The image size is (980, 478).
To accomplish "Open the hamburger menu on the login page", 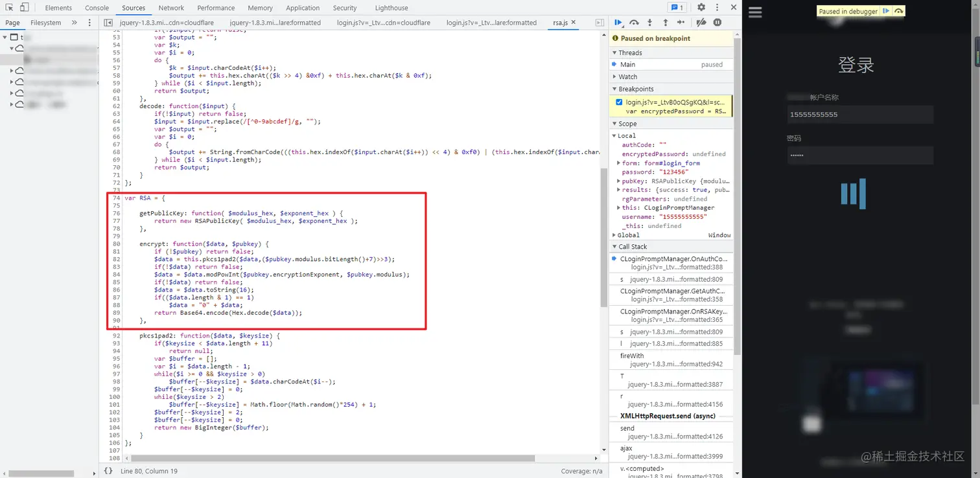I will tap(755, 12).
